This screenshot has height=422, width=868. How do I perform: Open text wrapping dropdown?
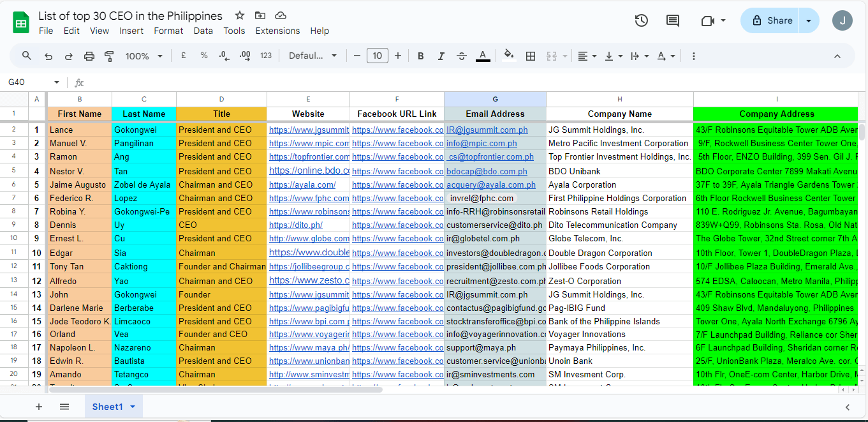pos(639,56)
